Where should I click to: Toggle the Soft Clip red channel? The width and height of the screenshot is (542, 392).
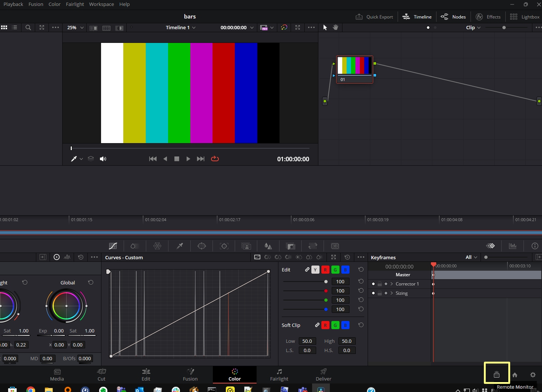point(325,325)
